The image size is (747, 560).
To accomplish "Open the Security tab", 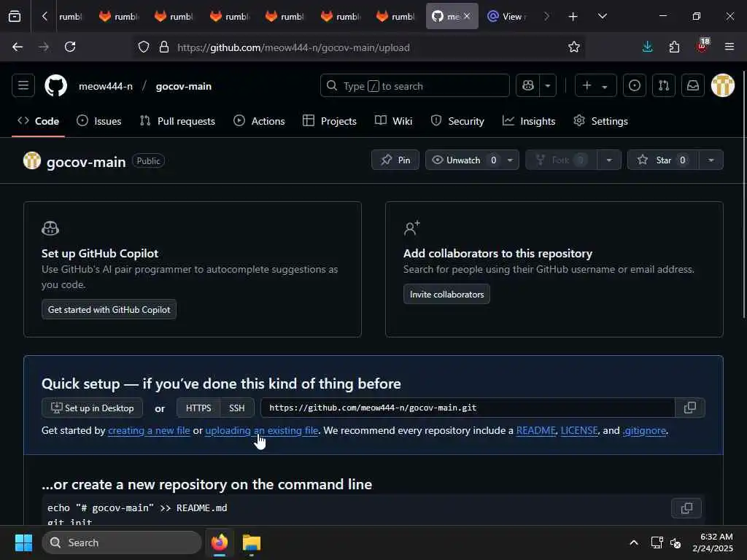I will point(457,121).
